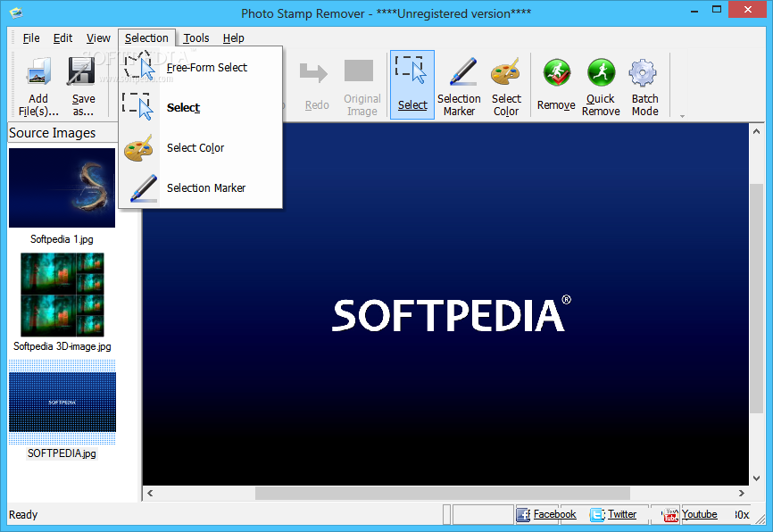Click the Softpedia 1.jpg file name

62,239
